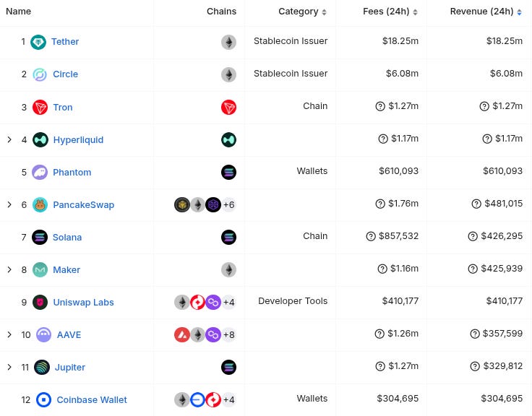Click the PancakeSwap bunny logo
This screenshot has height=416, width=532.
click(x=40, y=205)
